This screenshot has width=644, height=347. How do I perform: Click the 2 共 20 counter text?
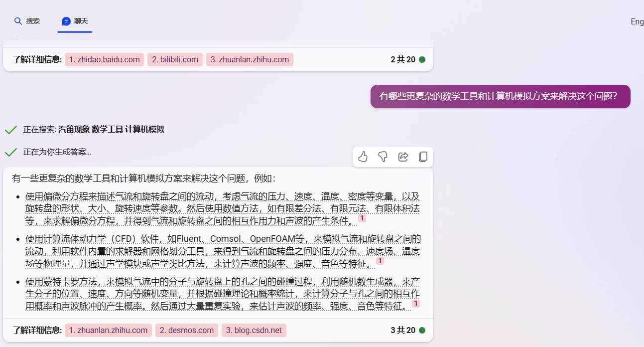(403, 59)
